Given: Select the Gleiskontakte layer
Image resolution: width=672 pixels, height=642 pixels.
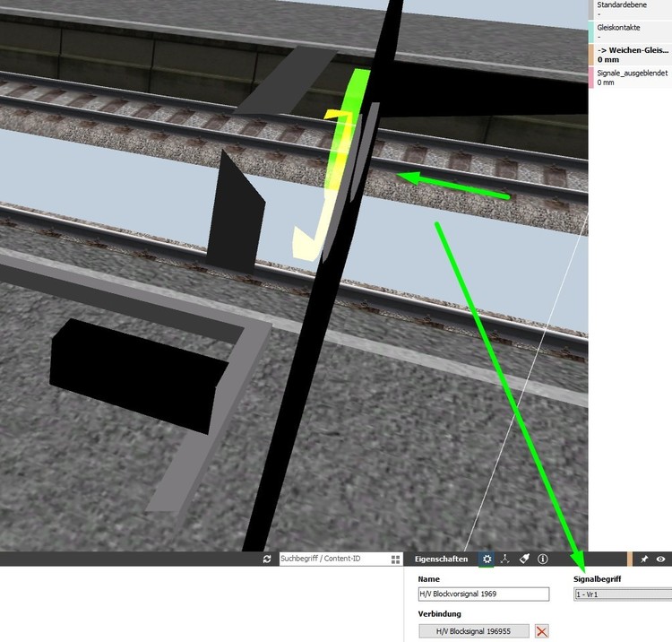Looking at the screenshot, I should tap(631, 32).
